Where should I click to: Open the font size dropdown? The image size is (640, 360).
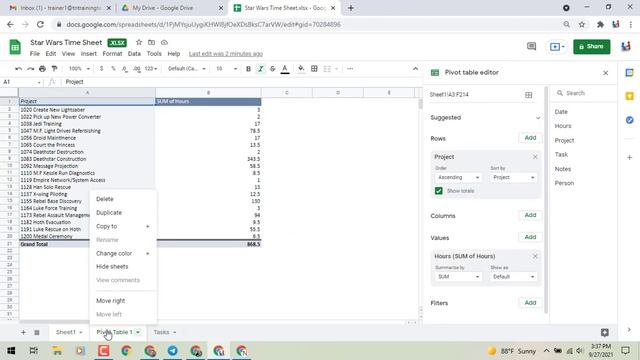click(226, 69)
